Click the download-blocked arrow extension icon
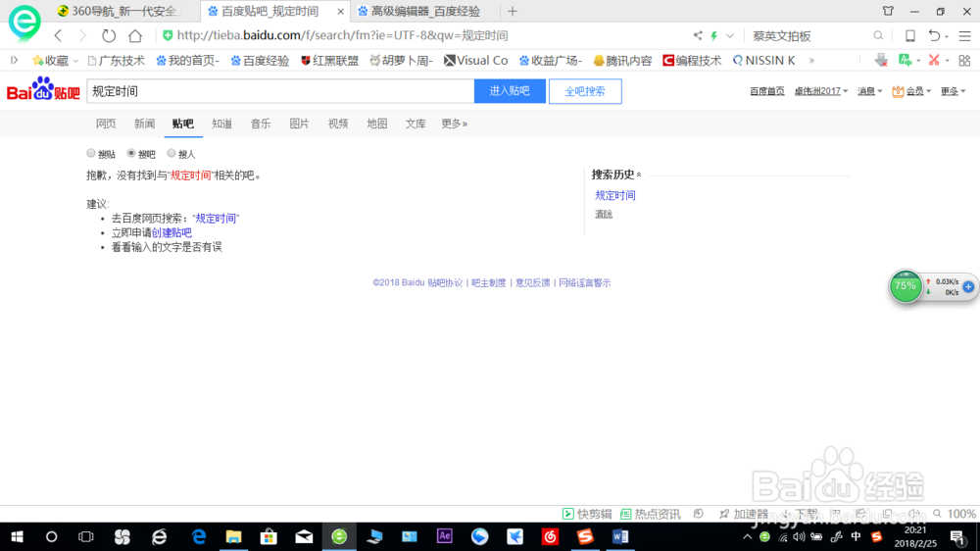980x551 pixels. 881,60
